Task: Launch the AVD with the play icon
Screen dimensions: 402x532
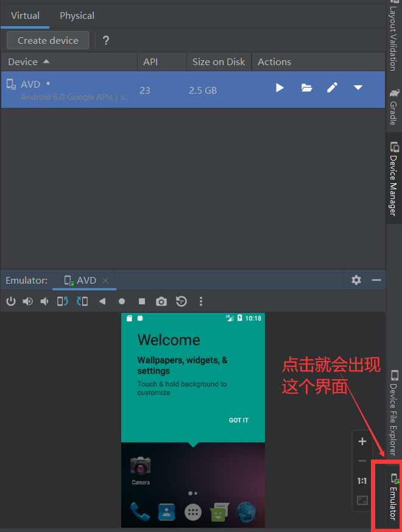Action: [x=280, y=88]
